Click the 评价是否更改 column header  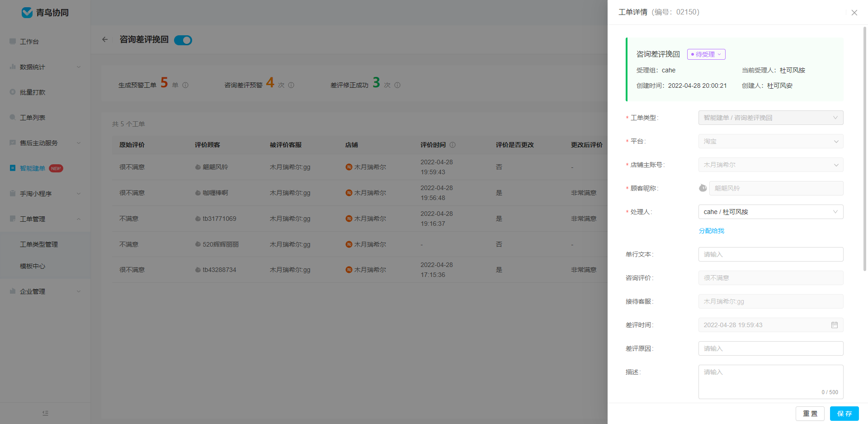click(x=515, y=145)
